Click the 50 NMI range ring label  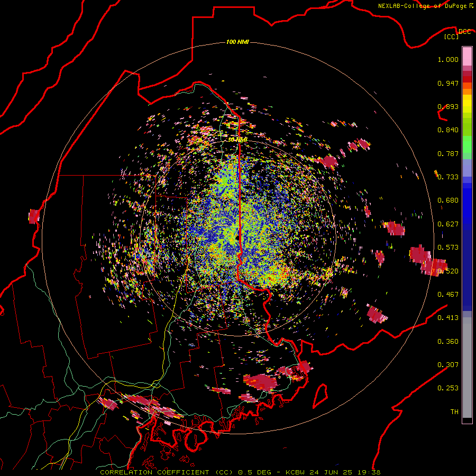(237, 140)
